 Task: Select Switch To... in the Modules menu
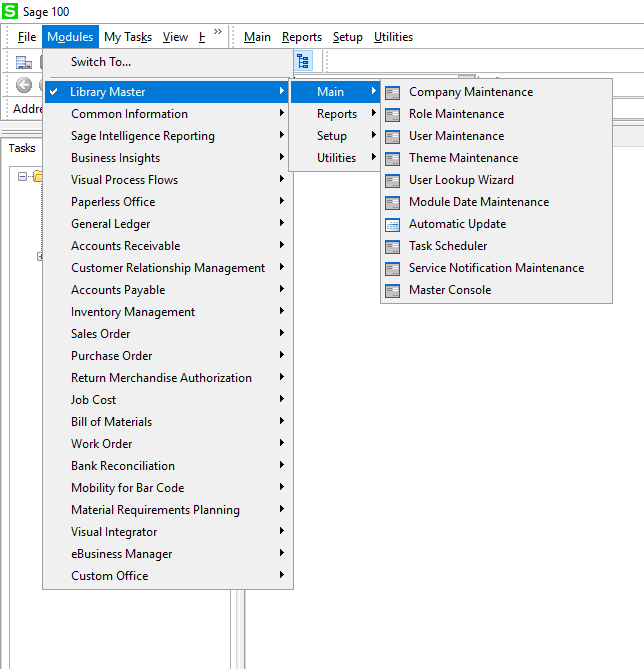[167, 62]
